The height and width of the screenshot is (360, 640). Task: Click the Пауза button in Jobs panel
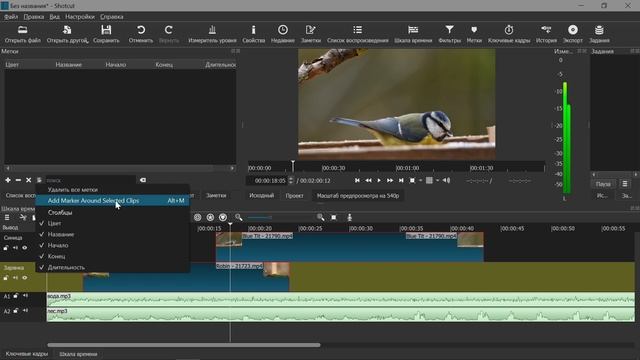(x=603, y=184)
